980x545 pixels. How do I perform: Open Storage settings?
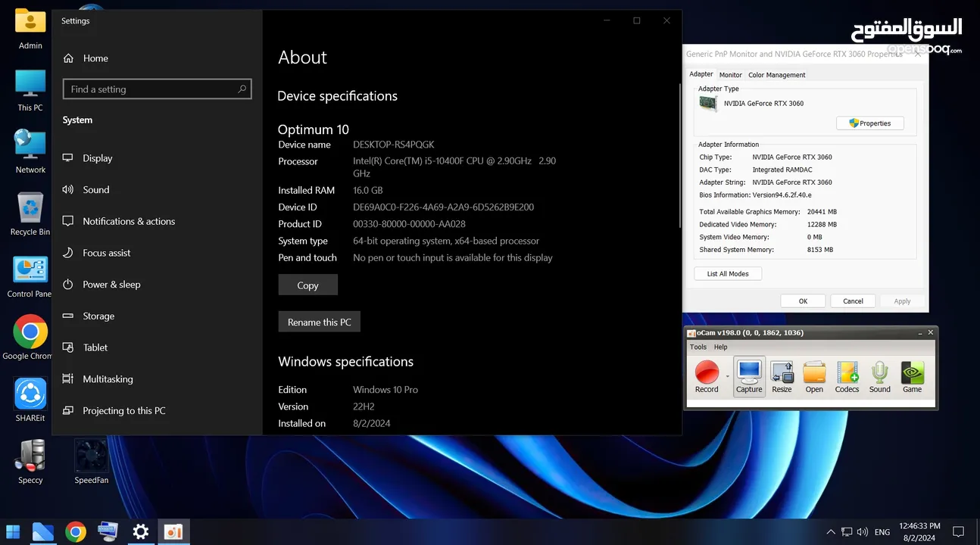[158, 316]
